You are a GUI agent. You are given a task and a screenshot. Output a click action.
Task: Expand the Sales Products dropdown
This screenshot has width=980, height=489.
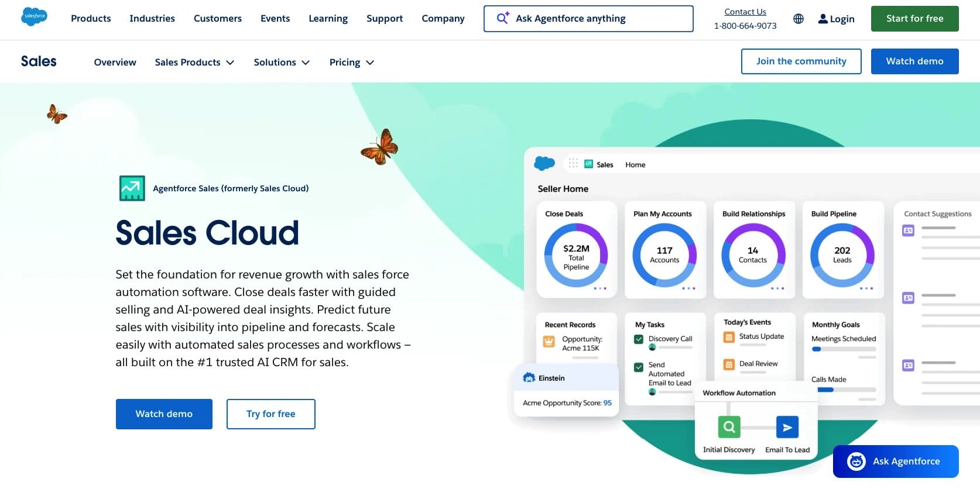pyautogui.click(x=194, y=63)
